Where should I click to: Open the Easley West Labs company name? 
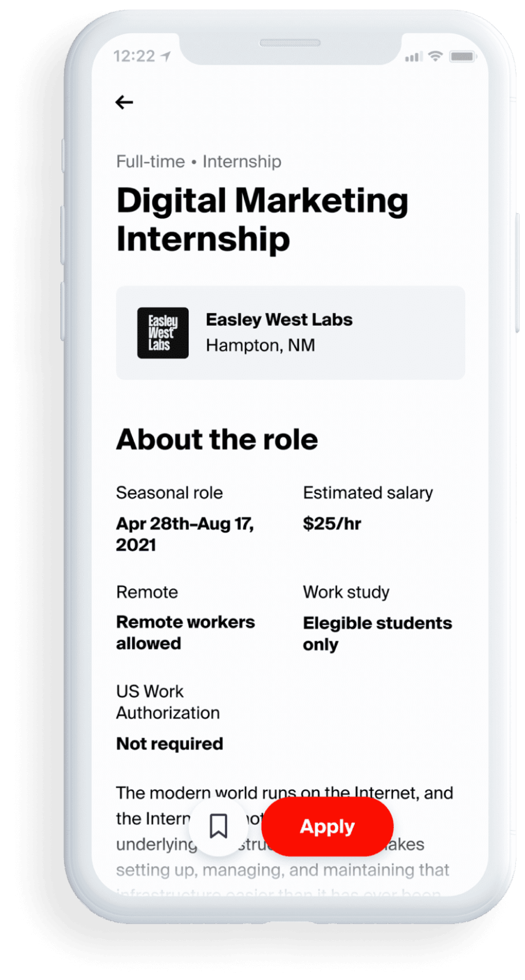click(x=279, y=320)
